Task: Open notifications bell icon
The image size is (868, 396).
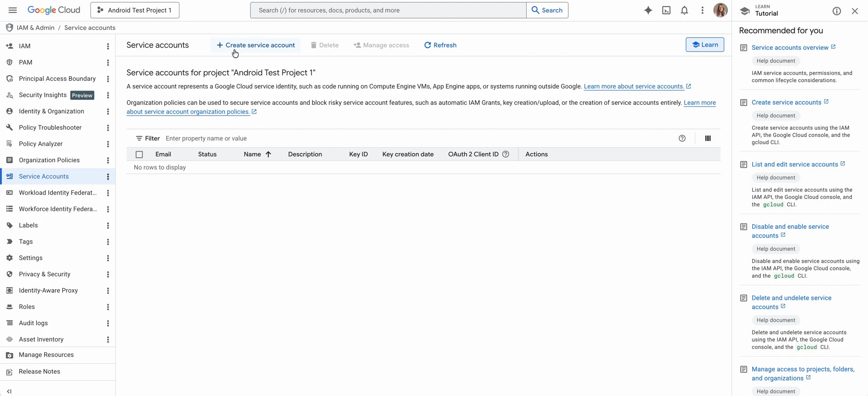Action: (684, 10)
